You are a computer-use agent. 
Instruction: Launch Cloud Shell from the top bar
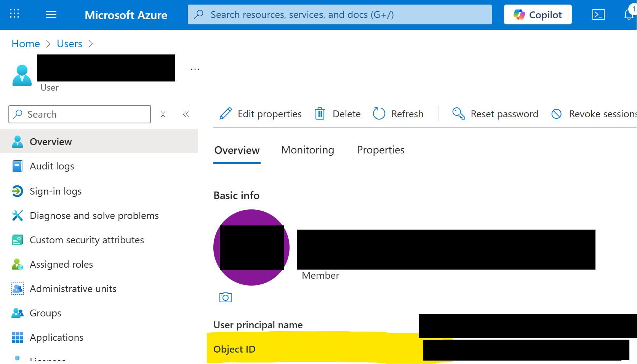pos(598,14)
